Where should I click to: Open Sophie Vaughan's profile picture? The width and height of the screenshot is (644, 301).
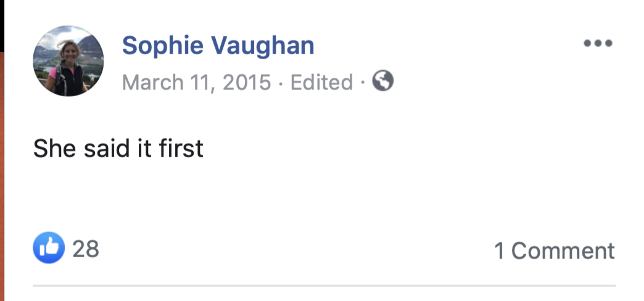pyautogui.click(x=68, y=61)
